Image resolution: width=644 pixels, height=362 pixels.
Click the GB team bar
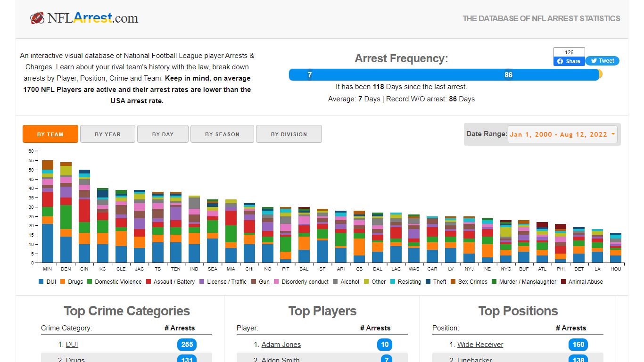click(359, 237)
